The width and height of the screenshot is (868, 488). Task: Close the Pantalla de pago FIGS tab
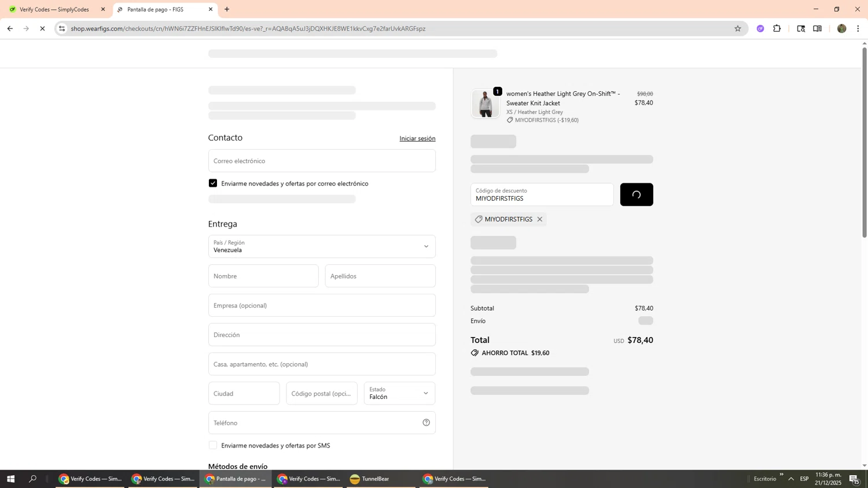tap(211, 9)
